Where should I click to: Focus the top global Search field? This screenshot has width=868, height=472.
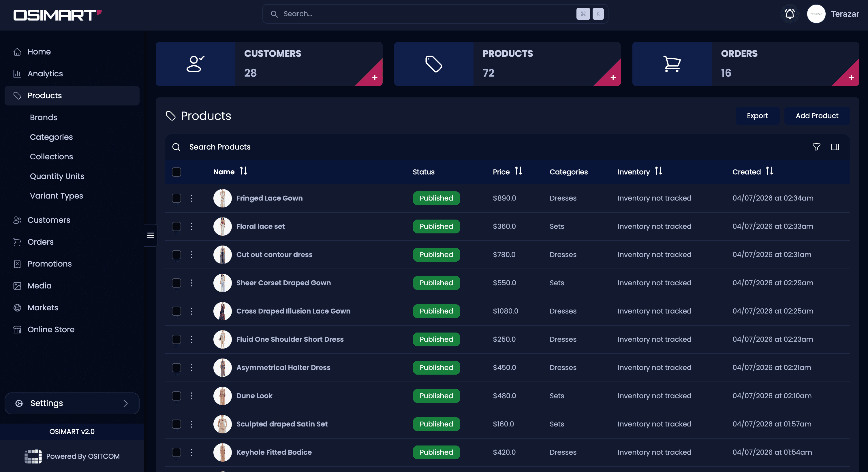tap(435, 14)
